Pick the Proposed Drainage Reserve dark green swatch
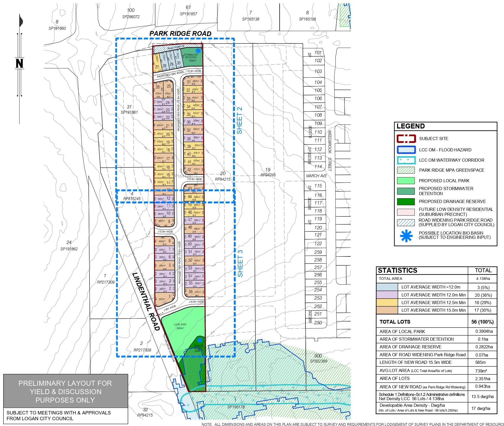This screenshot has height=426, width=504. [x=406, y=201]
